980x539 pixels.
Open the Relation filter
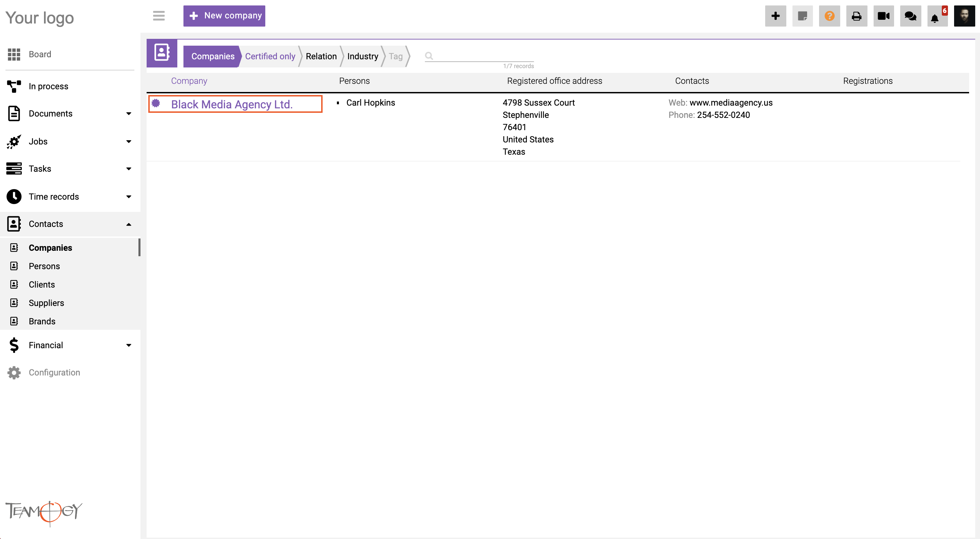[321, 56]
